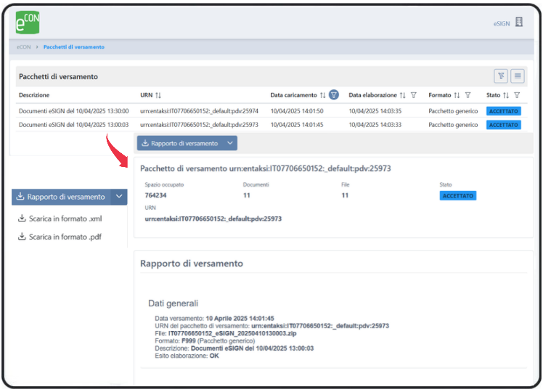543x392 pixels.
Task: Click Rapporto di versamento section heading
Action: tap(192, 264)
